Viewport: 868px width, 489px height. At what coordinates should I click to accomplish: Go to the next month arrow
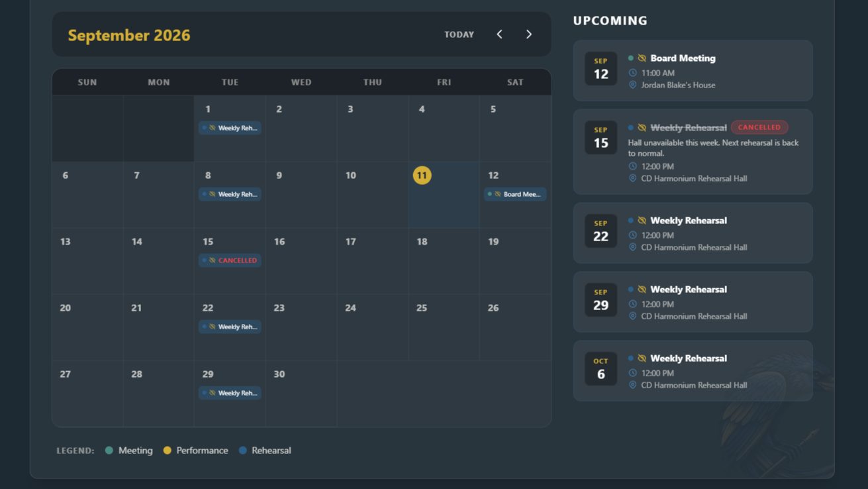529,34
